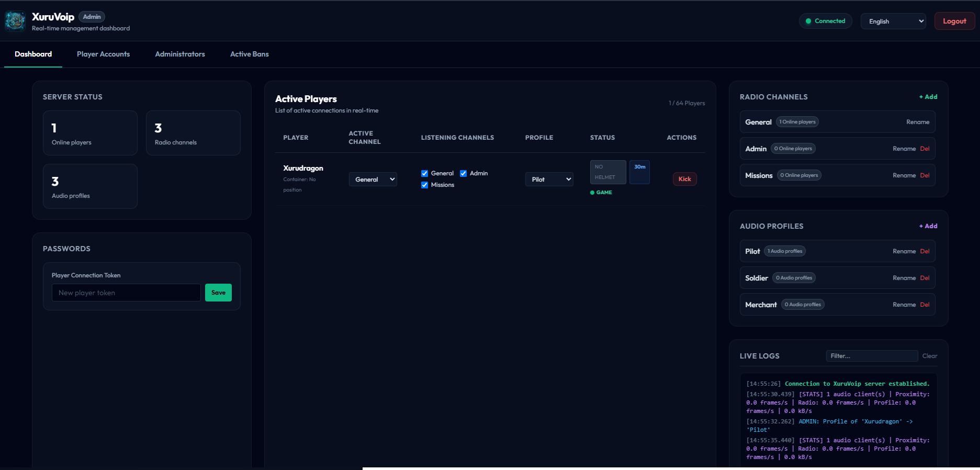
Task: Go to the Active Bans tab
Action: 250,54
